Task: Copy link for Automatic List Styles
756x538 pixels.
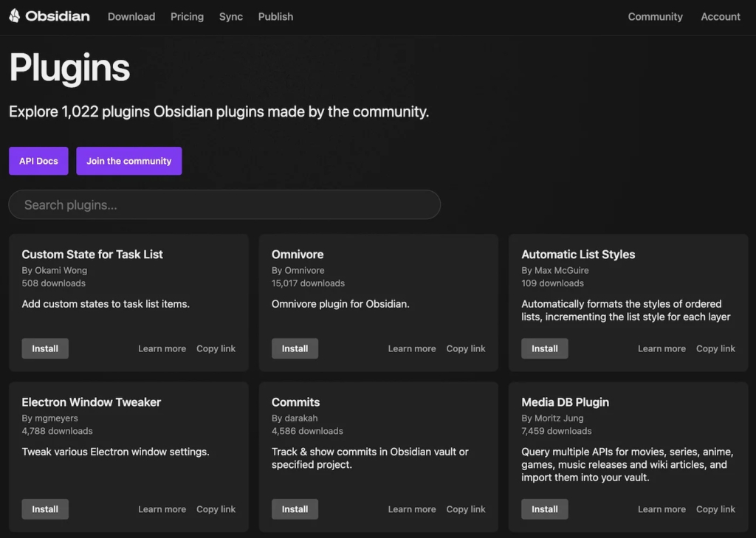Action: pos(715,348)
